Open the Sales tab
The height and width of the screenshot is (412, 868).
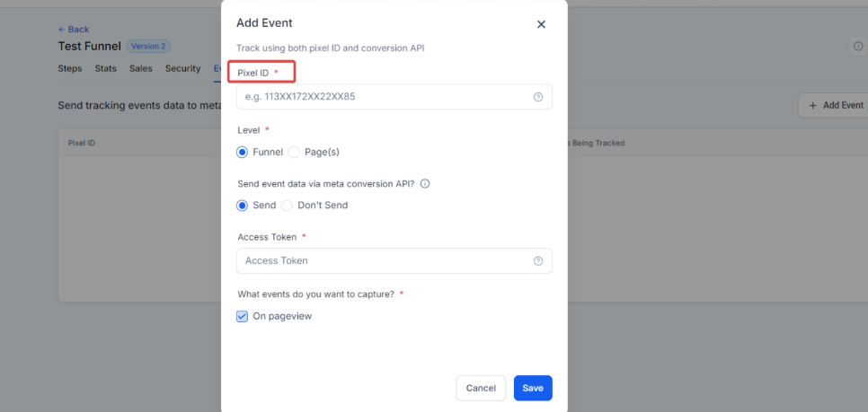(x=141, y=68)
